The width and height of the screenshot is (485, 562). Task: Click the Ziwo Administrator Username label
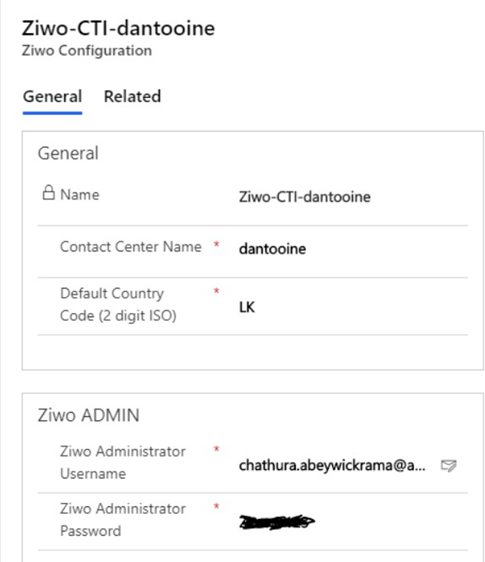(123, 462)
